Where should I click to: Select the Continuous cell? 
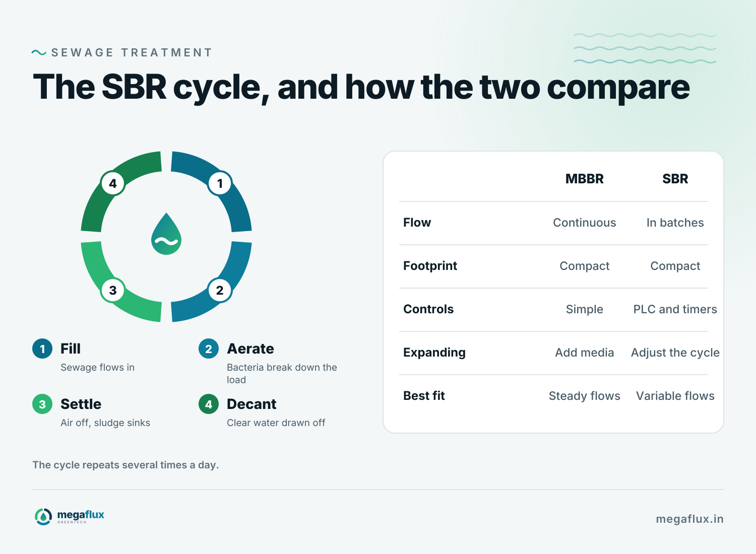pyautogui.click(x=585, y=223)
